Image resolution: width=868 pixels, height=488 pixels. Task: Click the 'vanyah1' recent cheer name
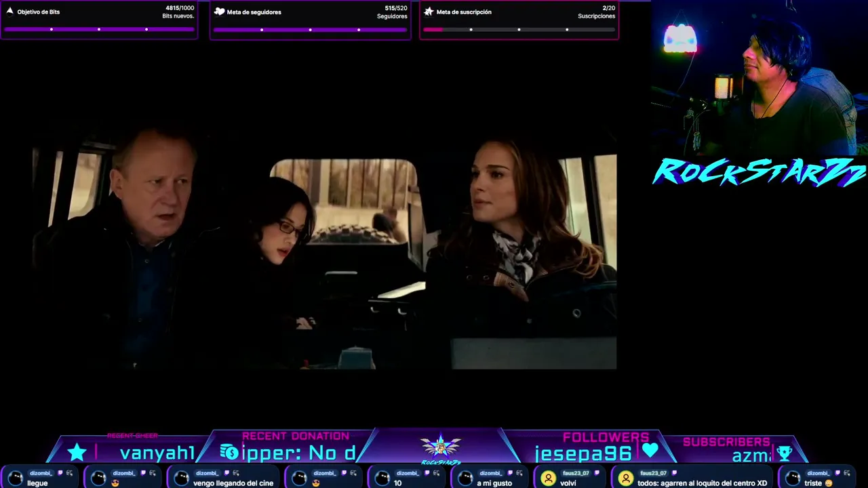pyautogui.click(x=157, y=453)
